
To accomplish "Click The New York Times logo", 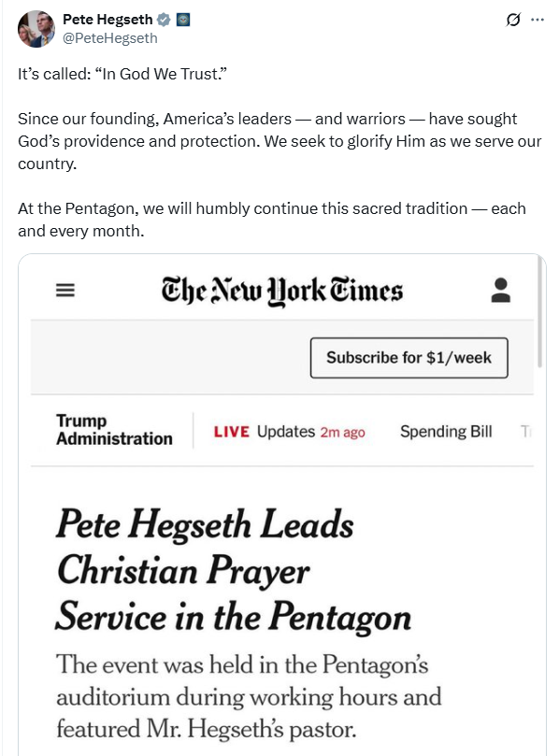I will coord(282,292).
